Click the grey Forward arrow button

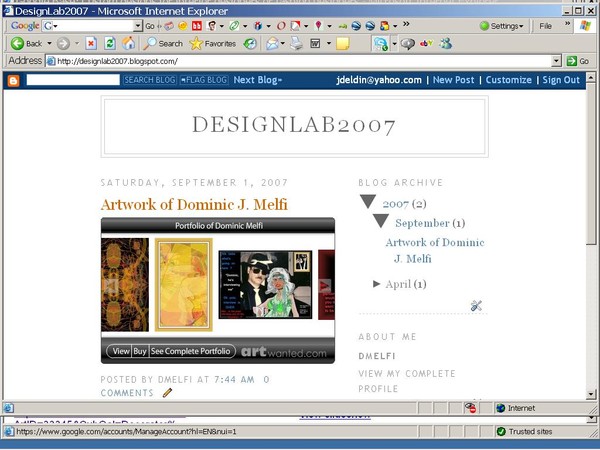63,44
